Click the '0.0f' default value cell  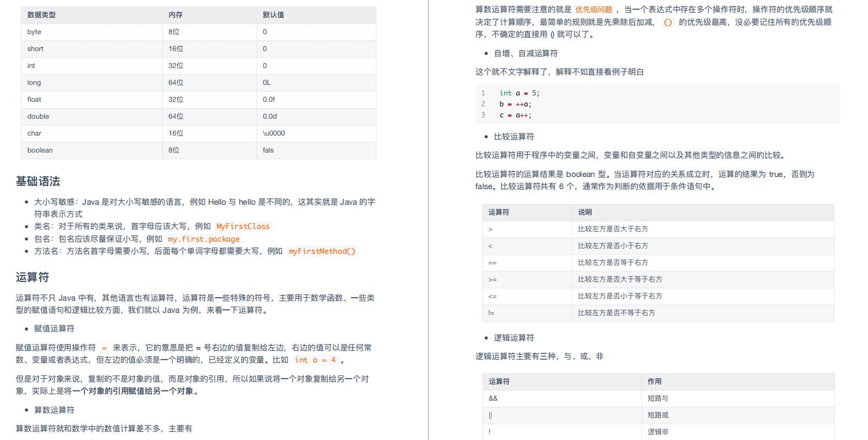(x=316, y=99)
